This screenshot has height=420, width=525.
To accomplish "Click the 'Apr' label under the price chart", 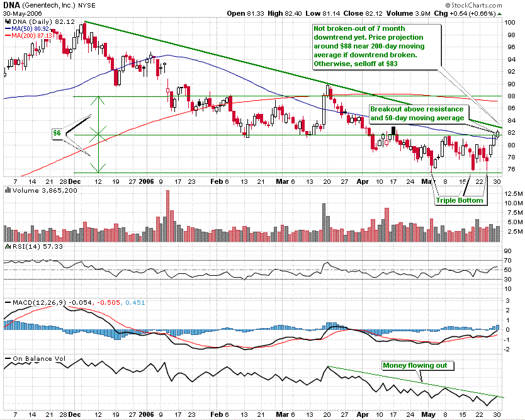I will 363,181.
